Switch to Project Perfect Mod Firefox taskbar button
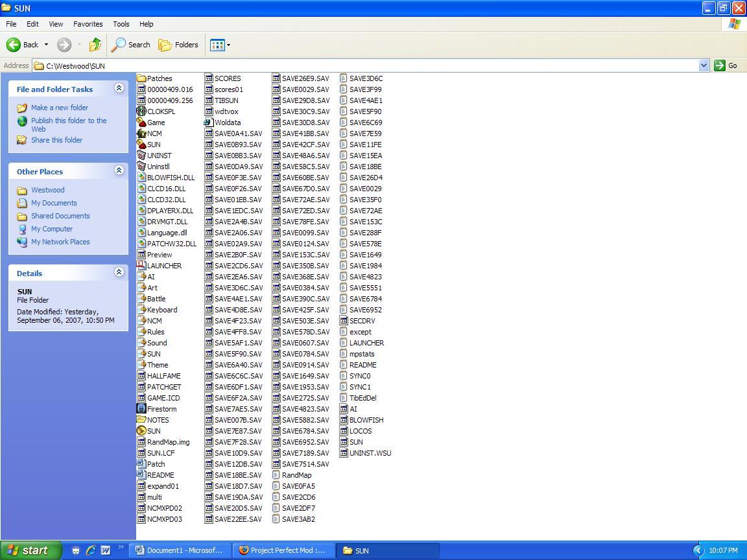Screen dimensions: 747x560 pos(284,550)
